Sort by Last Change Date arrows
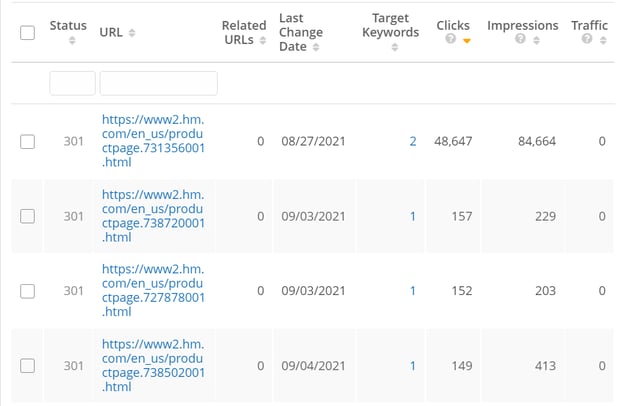This screenshot has width=624, height=406. point(316,47)
